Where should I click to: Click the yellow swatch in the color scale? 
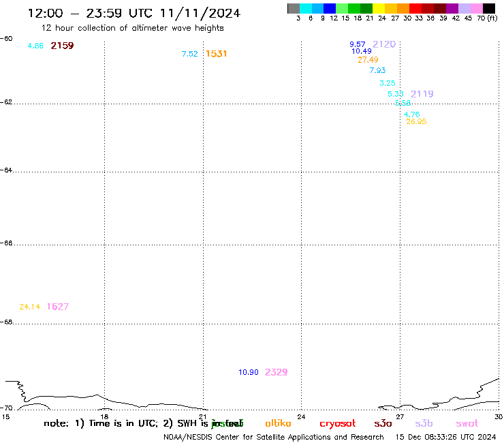(x=379, y=8)
